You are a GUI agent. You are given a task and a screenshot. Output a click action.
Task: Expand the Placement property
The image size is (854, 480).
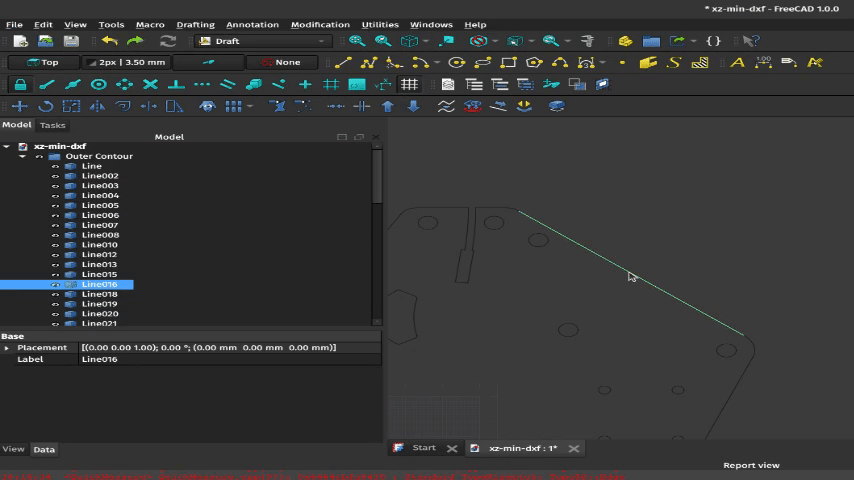(7, 348)
